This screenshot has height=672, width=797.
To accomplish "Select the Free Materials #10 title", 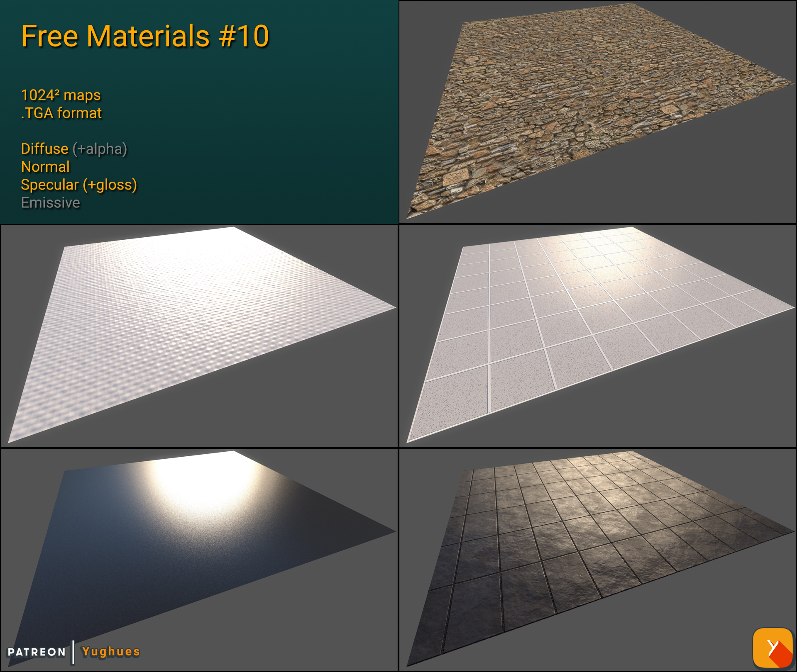I will 145,37.
